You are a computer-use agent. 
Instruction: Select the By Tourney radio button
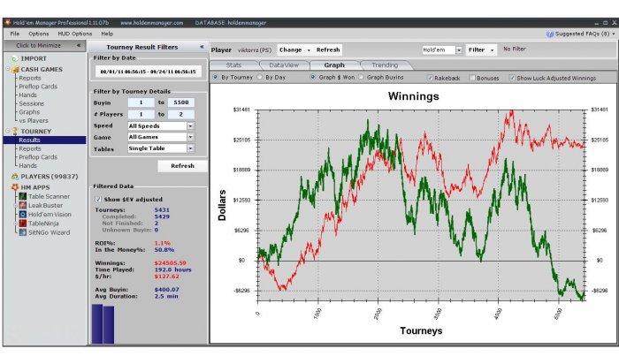[x=215, y=77]
